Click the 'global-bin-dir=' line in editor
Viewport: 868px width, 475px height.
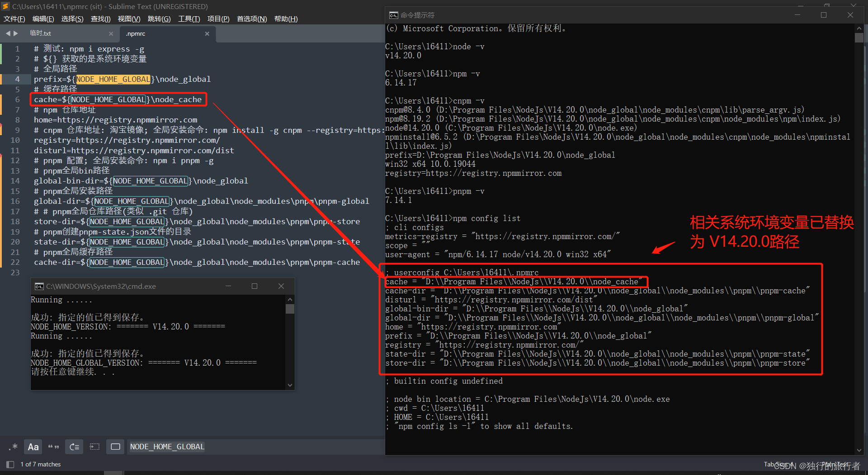point(141,181)
